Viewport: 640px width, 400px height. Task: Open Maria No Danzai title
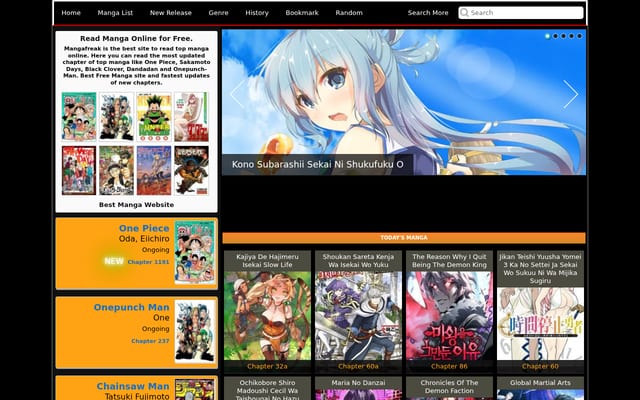click(x=358, y=383)
